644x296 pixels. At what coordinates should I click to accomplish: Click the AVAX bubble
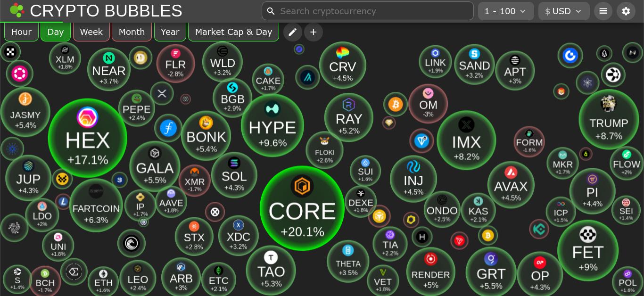(x=511, y=185)
